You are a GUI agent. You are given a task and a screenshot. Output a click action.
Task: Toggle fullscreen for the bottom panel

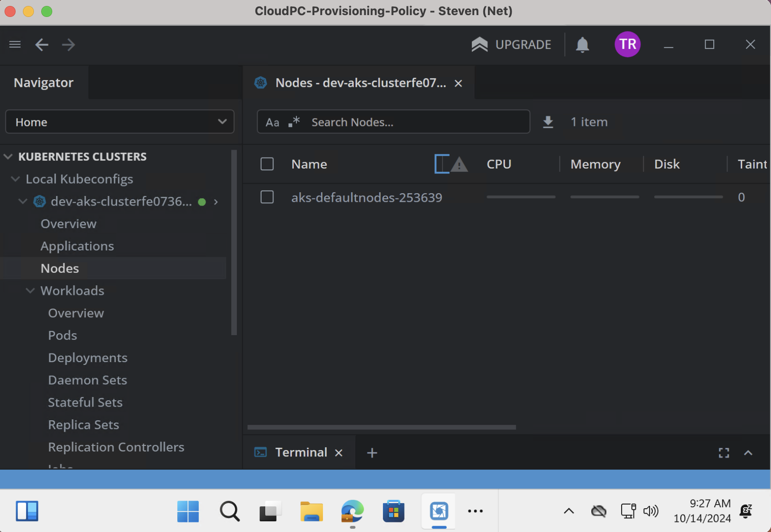point(724,453)
